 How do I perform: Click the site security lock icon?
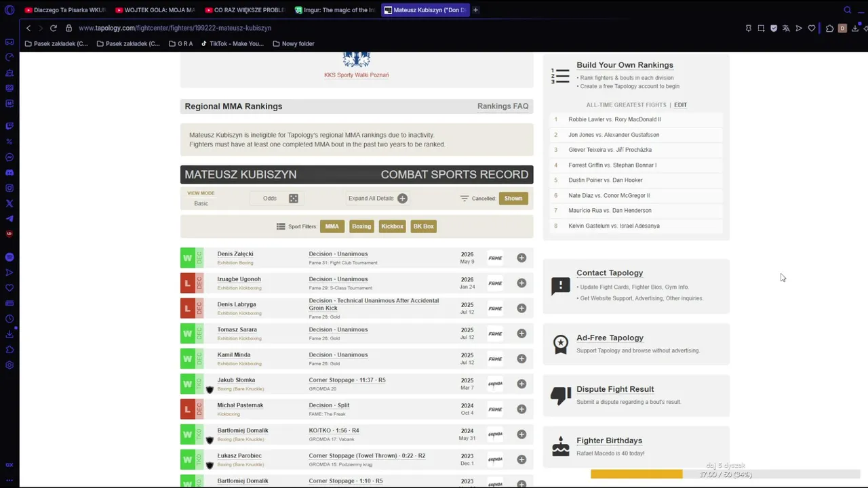[x=68, y=28]
